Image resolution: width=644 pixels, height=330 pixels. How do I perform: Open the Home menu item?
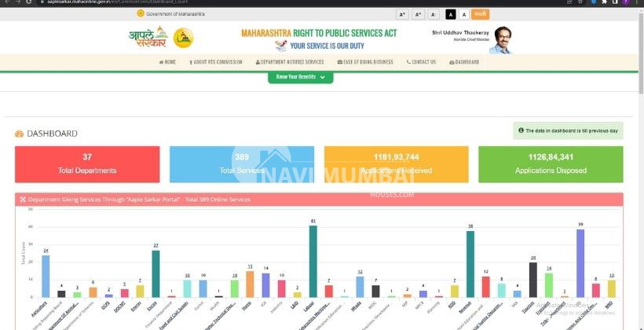167,62
